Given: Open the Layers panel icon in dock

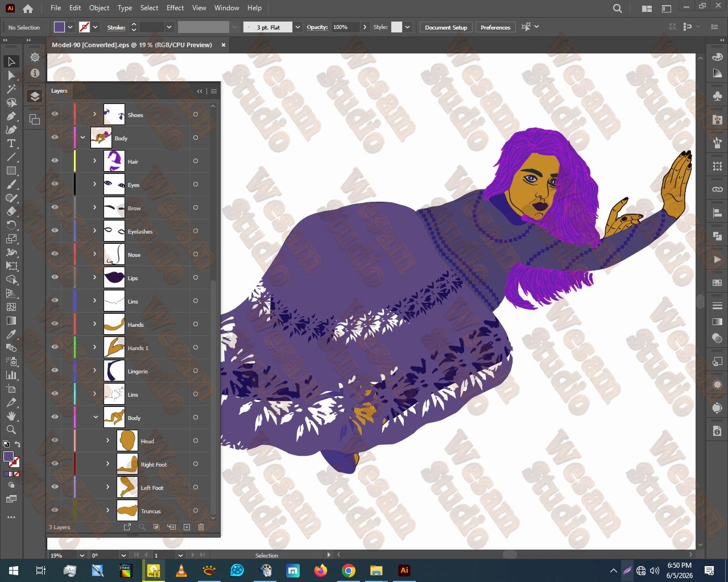Looking at the screenshot, I should pyautogui.click(x=35, y=96).
